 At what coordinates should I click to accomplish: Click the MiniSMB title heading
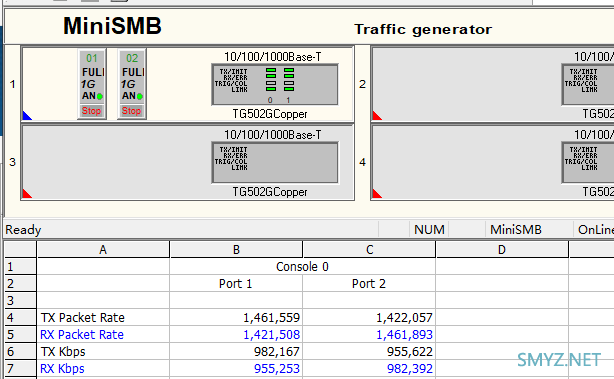click(x=112, y=26)
